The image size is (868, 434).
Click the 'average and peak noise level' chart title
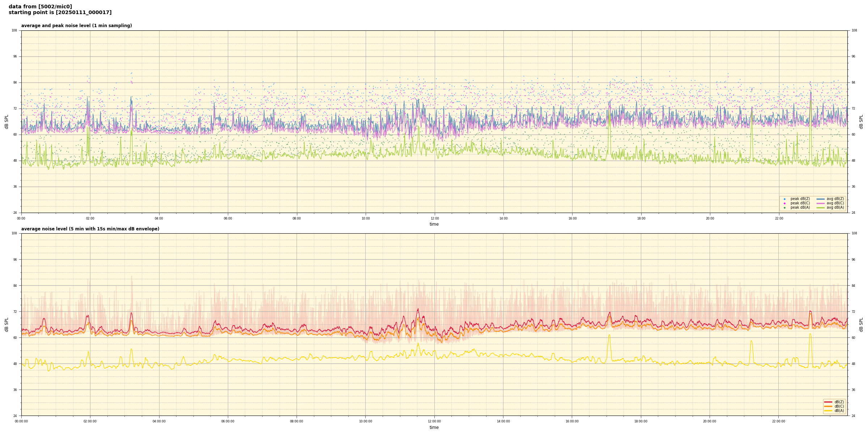[x=76, y=26]
